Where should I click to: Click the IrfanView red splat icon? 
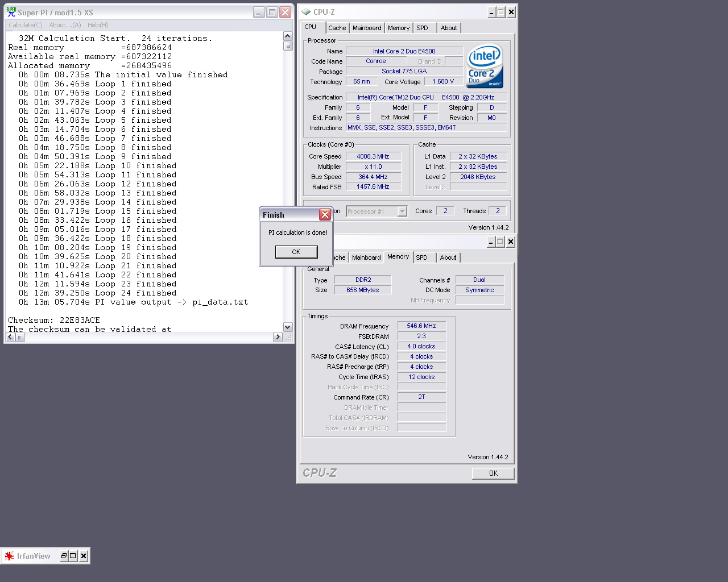9,556
